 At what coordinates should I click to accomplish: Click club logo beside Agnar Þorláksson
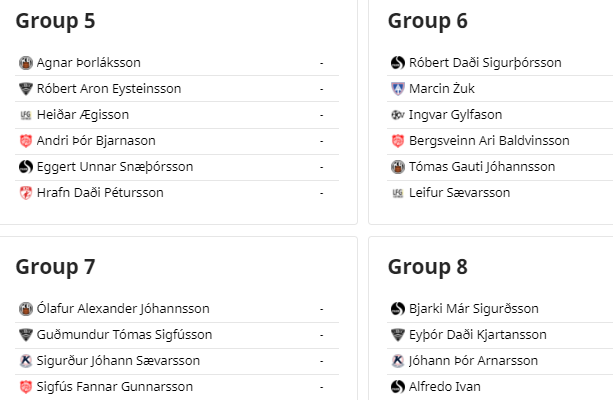coord(26,63)
